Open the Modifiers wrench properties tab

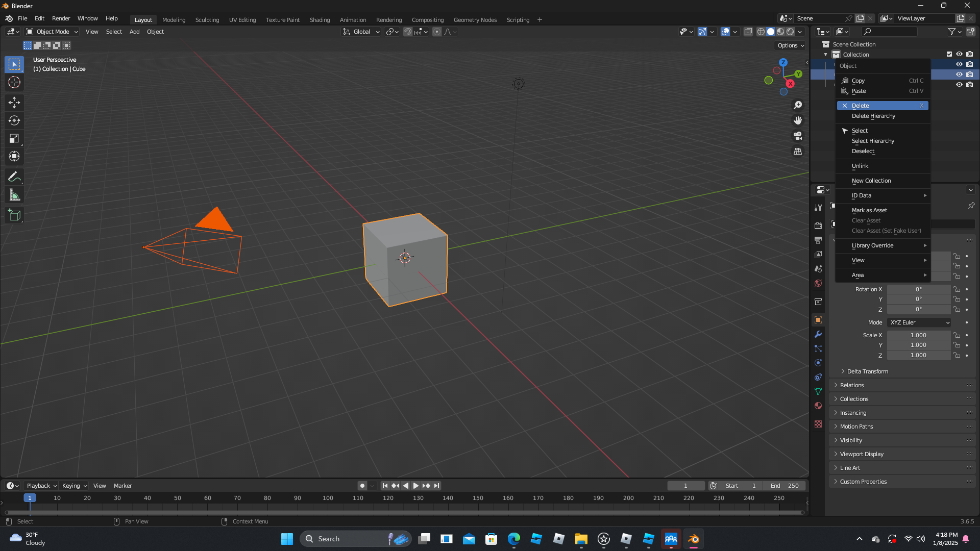(x=818, y=335)
